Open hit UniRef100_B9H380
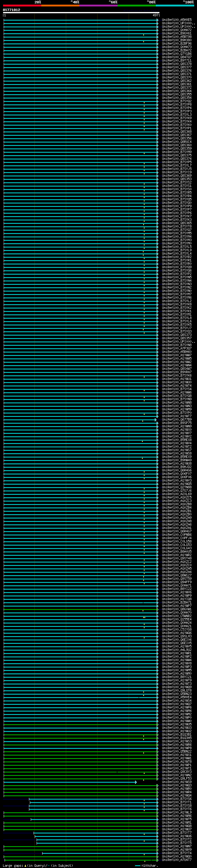This screenshot has width=197, height=868. [177, 40]
